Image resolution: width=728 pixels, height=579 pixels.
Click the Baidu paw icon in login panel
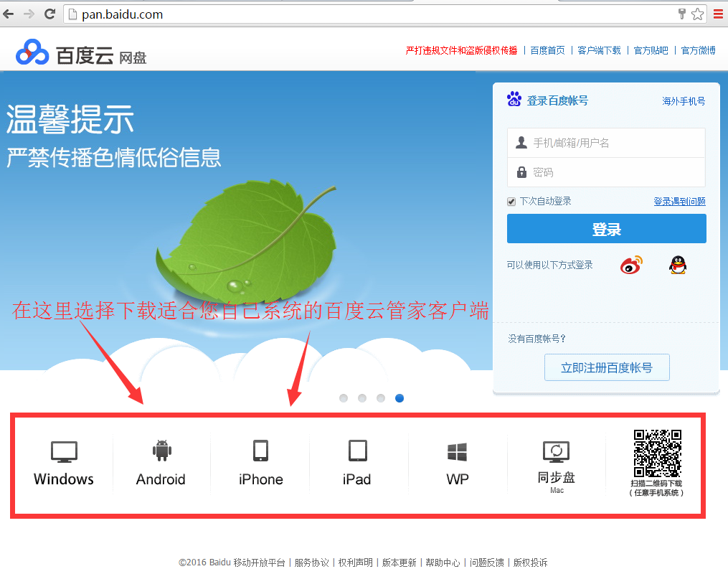point(514,99)
